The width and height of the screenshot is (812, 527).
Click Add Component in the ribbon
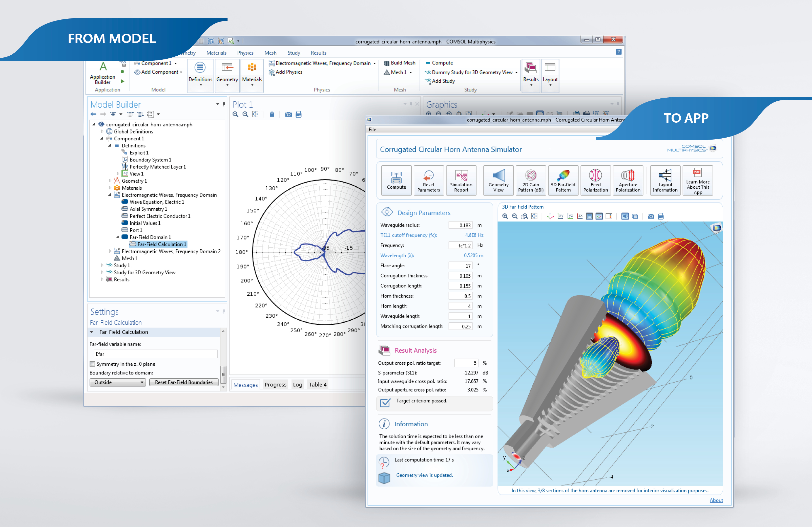158,72
